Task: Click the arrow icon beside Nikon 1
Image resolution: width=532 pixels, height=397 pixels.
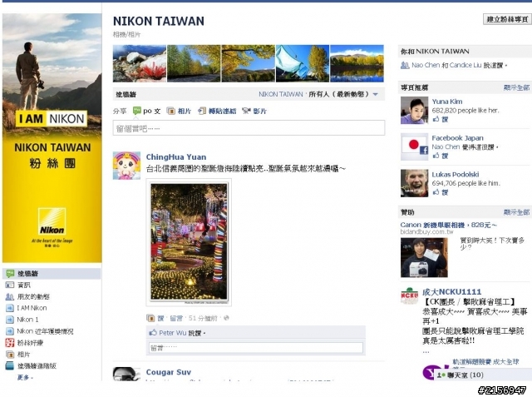Action: tap(10, 320)
